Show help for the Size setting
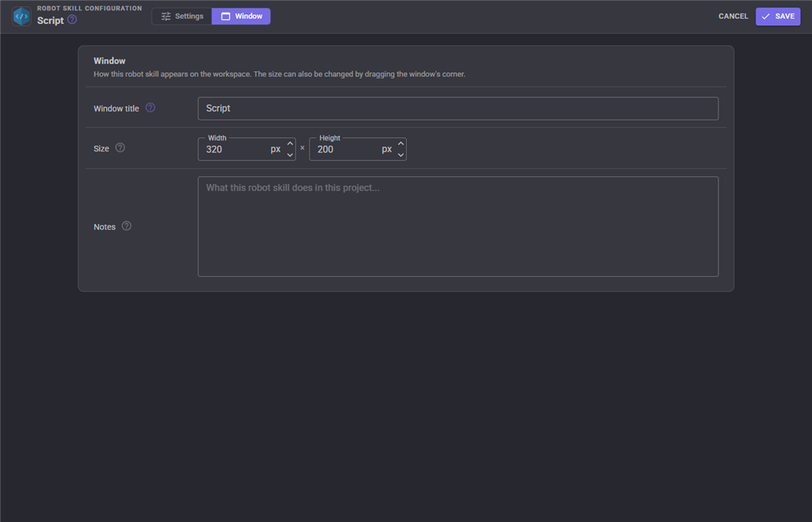The image size is (812, 522). [x=121, y=148]
